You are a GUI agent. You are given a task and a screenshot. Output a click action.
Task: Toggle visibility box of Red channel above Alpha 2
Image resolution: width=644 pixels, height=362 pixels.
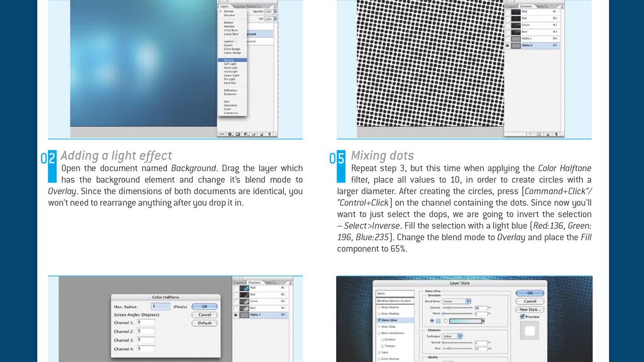click(x=507, y=18)
